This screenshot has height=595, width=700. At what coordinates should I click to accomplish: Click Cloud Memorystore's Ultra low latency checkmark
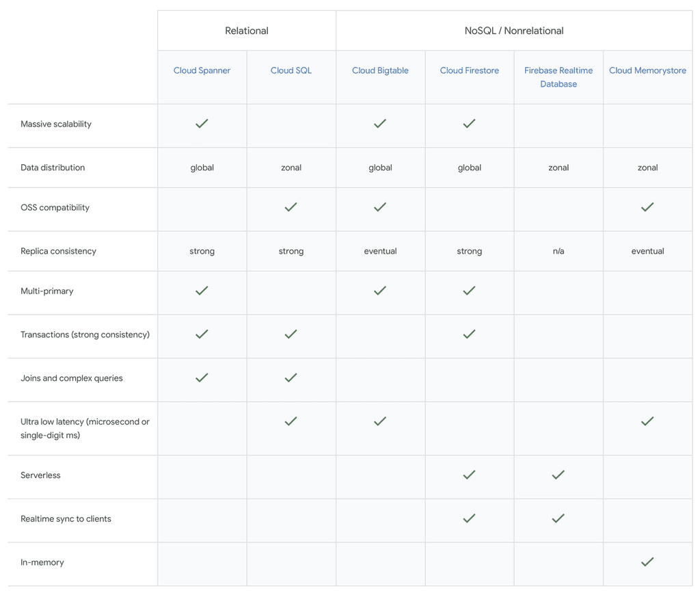coord(647,421)
